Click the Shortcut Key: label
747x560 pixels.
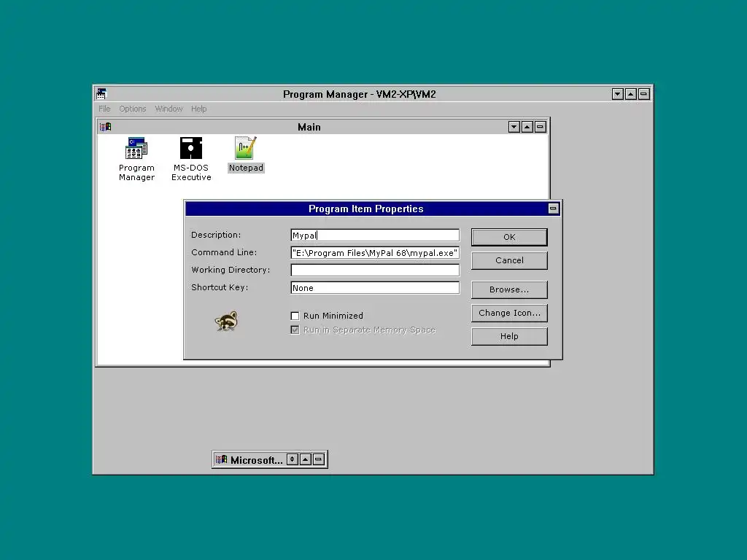tap(220, 287)
